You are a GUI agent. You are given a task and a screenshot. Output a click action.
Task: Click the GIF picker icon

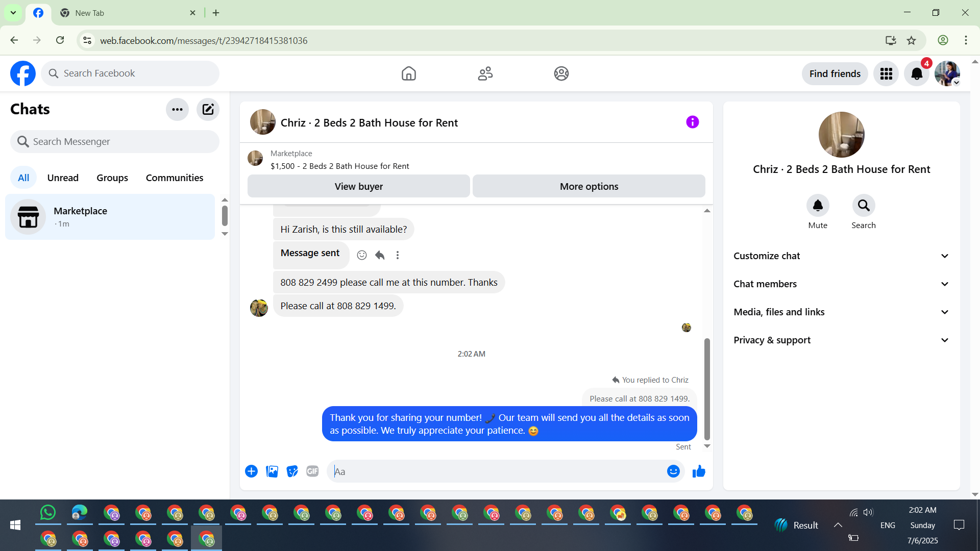pyautogui.click(x=312, y=471)
